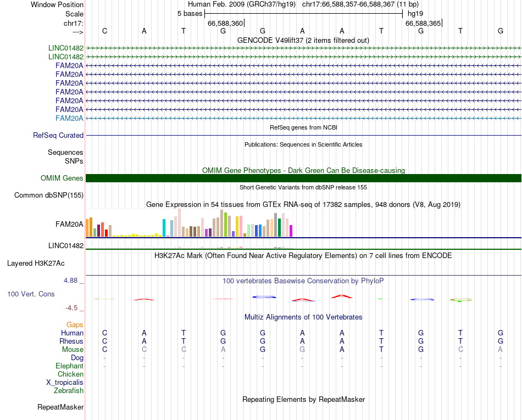Click the 66,588,360 position marker
The width and height of the screenshot is (522, 420).
point(225,23)
